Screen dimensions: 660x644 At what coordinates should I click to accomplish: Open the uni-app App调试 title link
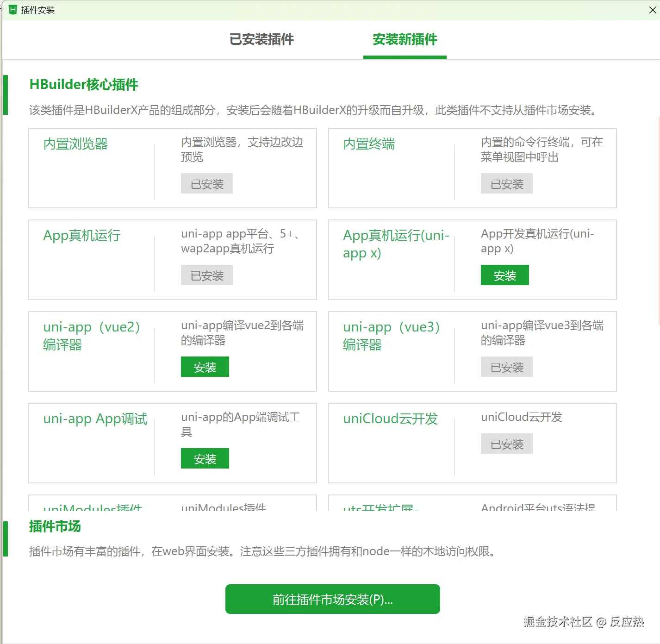coord(95,419)
